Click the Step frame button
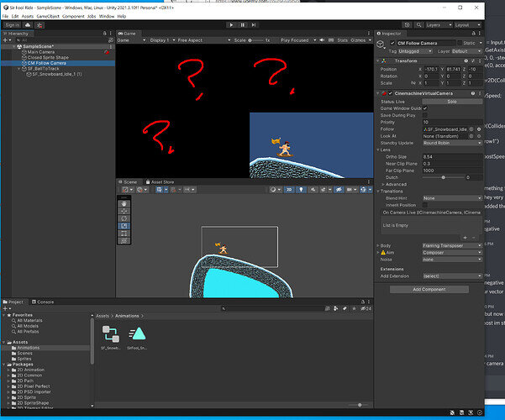The width and height of the screenshot is (505, 420). (254, 25)
